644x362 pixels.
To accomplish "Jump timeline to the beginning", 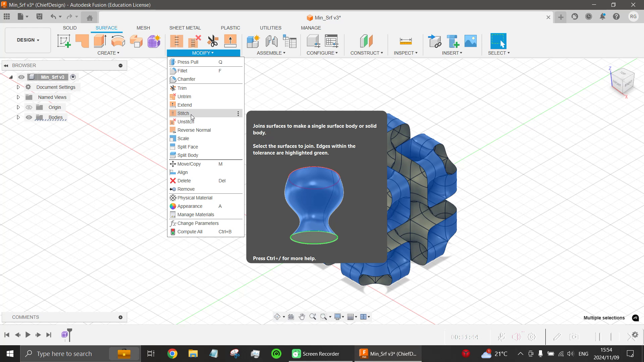I will click(x=7, y=335).
